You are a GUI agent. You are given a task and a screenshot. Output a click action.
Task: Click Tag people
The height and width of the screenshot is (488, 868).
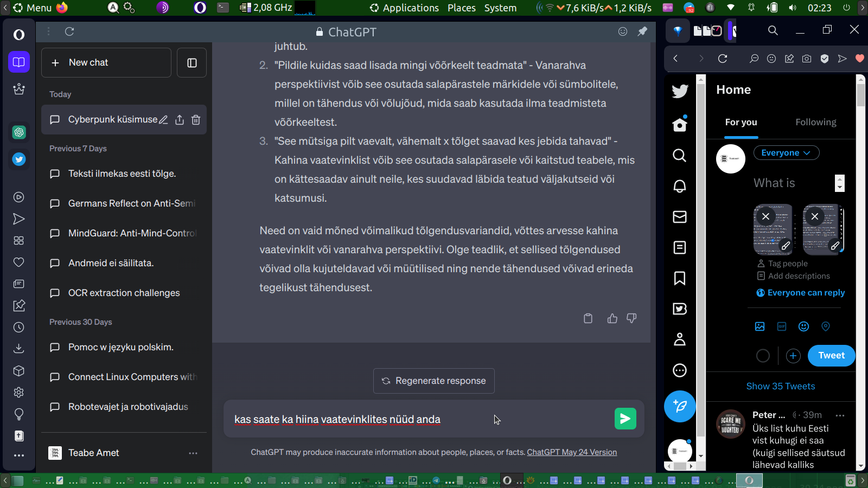783,264
